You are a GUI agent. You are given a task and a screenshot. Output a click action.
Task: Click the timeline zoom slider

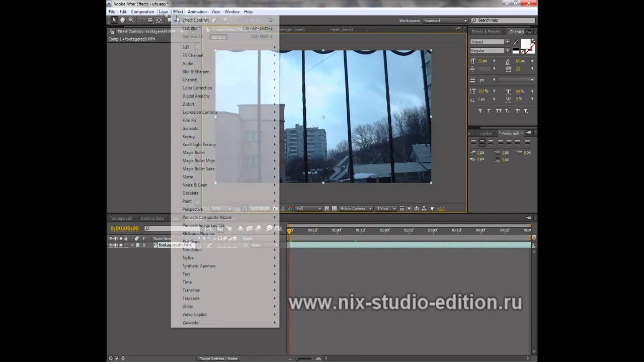(302, 358)
